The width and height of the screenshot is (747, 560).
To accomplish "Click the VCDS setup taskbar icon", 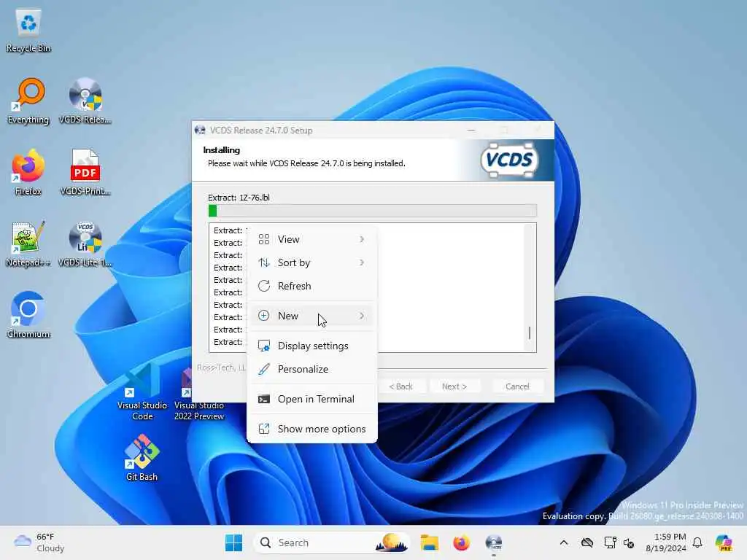I will click(x=494, y=542).
